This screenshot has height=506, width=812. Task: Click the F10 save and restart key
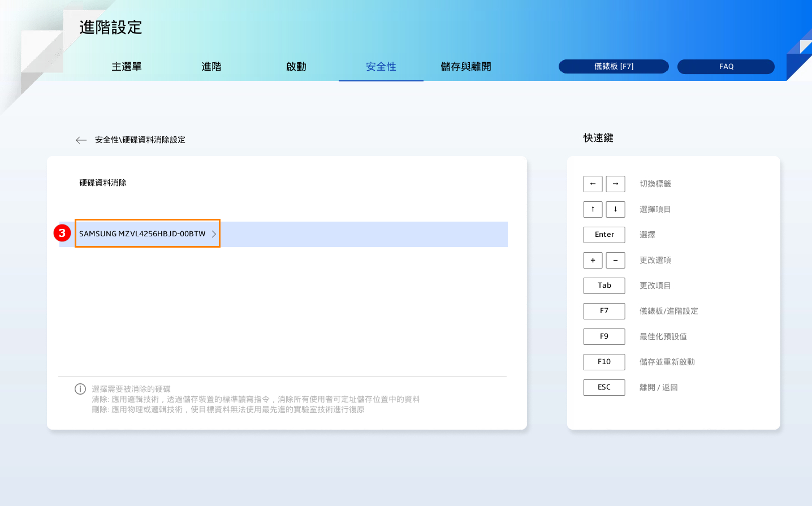pyautogui.click(x=604, y=362)
